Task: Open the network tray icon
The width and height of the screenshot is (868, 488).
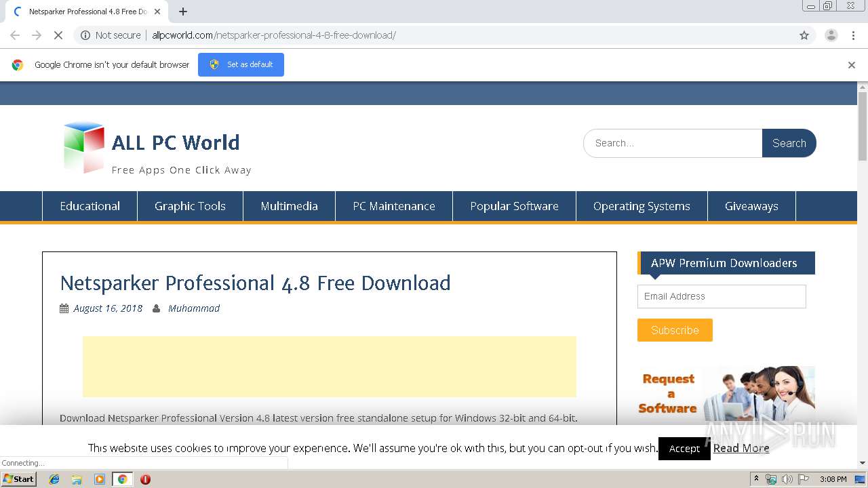Action: 771,479
